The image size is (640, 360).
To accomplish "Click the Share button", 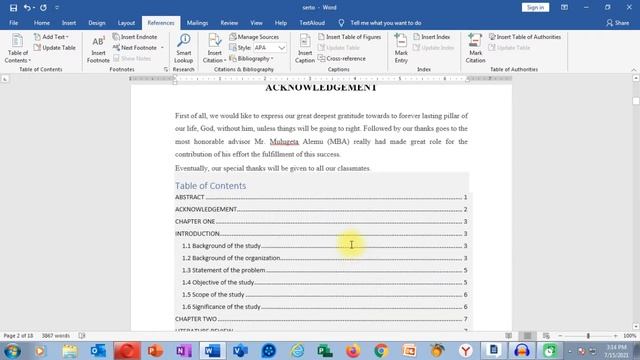I will tap(618, 23).
